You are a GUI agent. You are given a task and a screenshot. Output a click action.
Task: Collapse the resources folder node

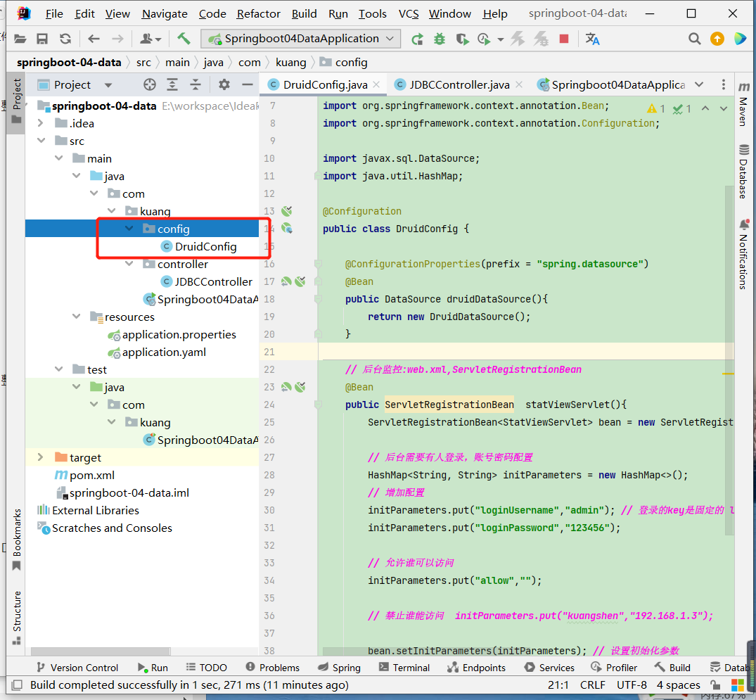pos(76,317)
